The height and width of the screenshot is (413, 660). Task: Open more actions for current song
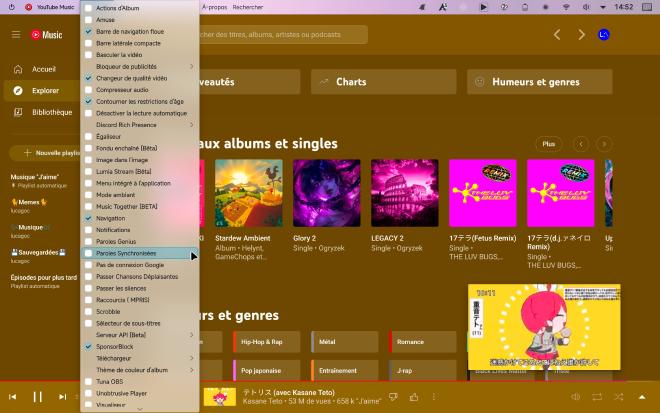[434, 397]
